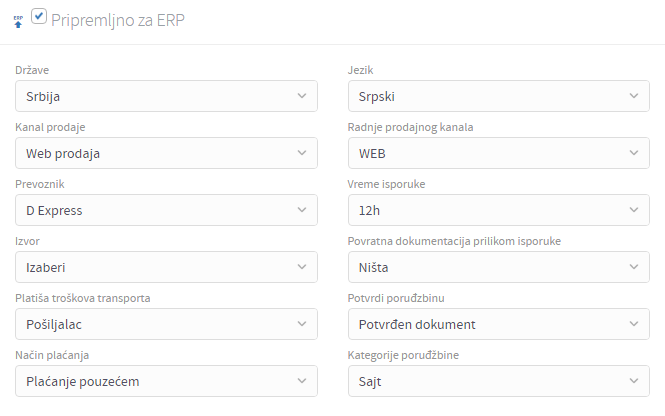Click the chevron in the 12h field
This screenshot has width=665, height=416.
634,210
